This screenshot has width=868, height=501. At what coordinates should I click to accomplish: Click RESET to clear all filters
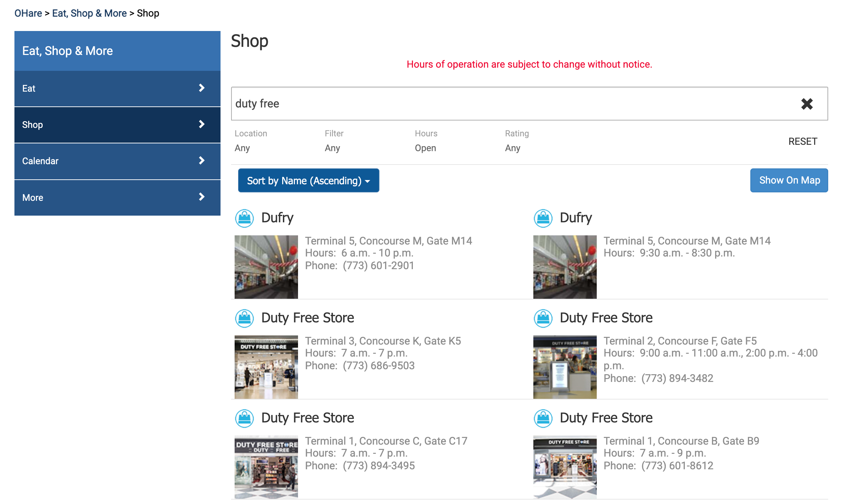pos(803,141)
